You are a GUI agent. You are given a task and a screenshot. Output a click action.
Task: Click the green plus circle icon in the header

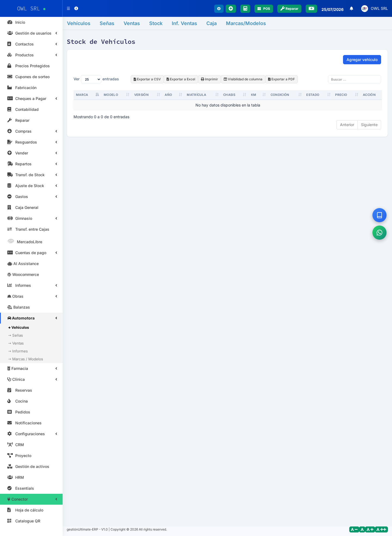pyautogui.click(x=231, y=9)
